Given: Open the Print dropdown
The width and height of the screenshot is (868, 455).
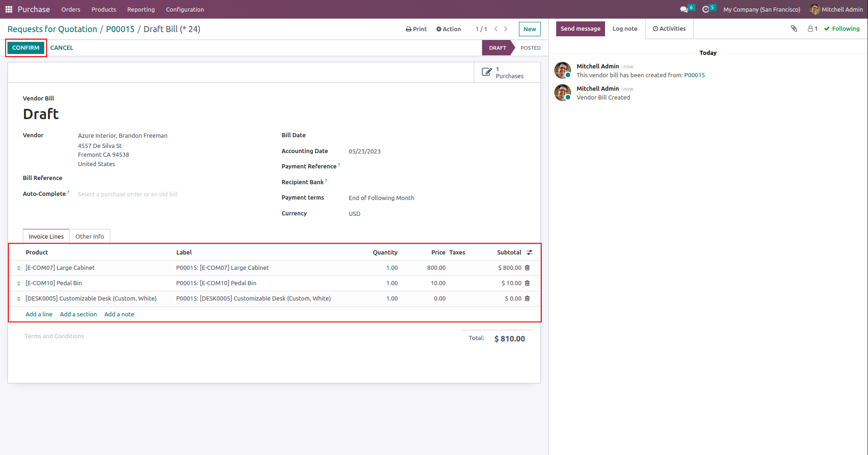Looking at the screenshot, I should (416, 29).
